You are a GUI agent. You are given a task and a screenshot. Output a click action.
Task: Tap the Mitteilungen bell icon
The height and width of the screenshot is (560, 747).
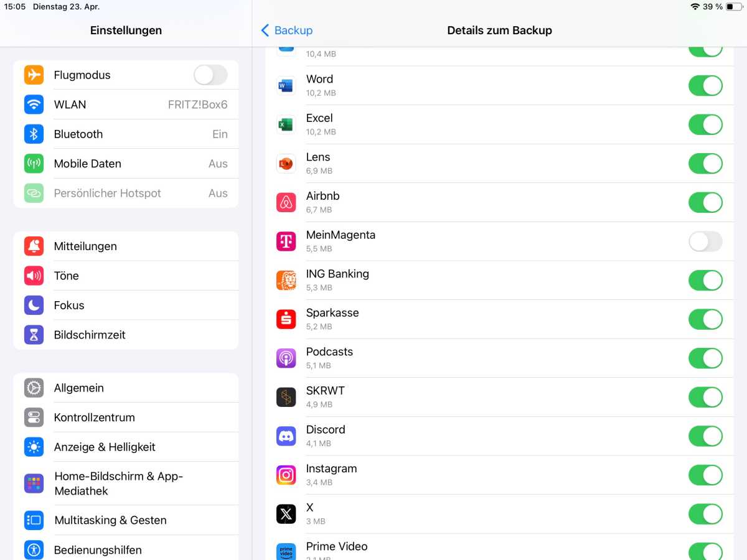tap(34, 246)
